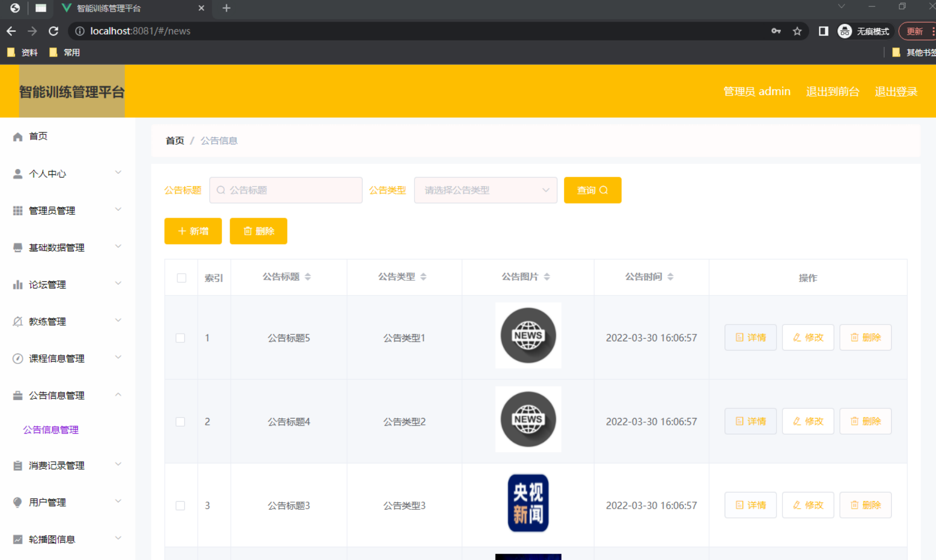
Task: Click the icon beside 基础数据管理
Action: pos(18,247)
